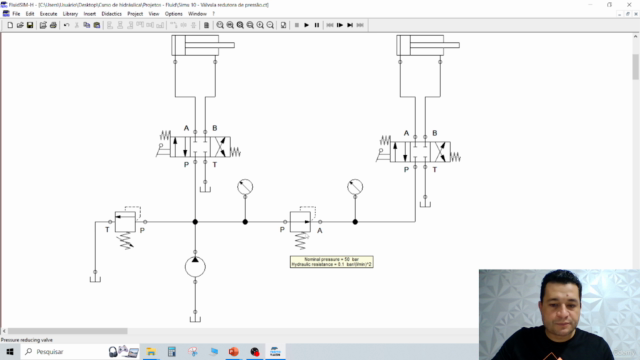The image size is (640, 360).
Task: Open the Window menu
Action: point(197,14)
